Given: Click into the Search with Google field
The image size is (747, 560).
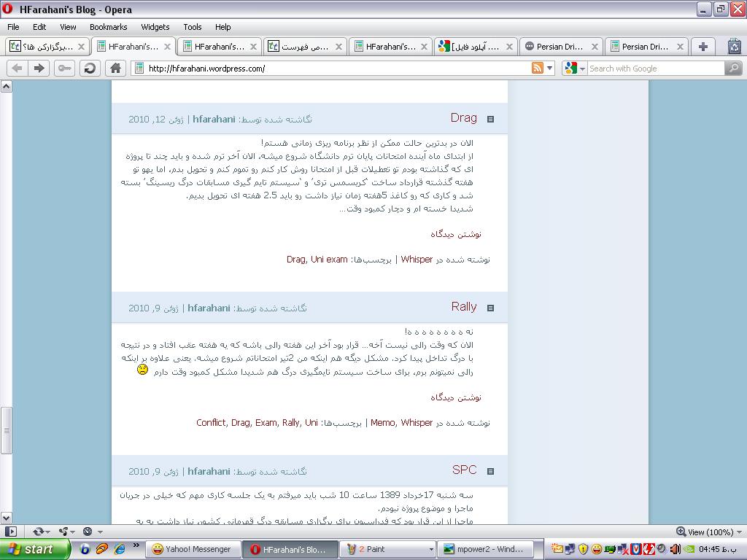Looking at the screenshot, I should (x=654, y=69).
